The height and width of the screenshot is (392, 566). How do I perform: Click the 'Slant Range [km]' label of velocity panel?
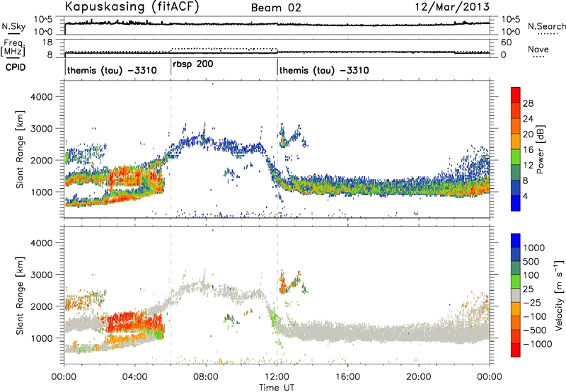point(20,296)
